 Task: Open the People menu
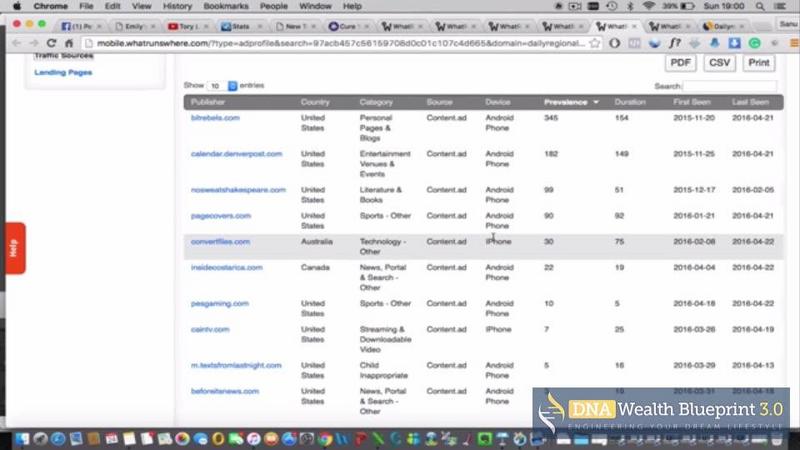tap(273, 6)
